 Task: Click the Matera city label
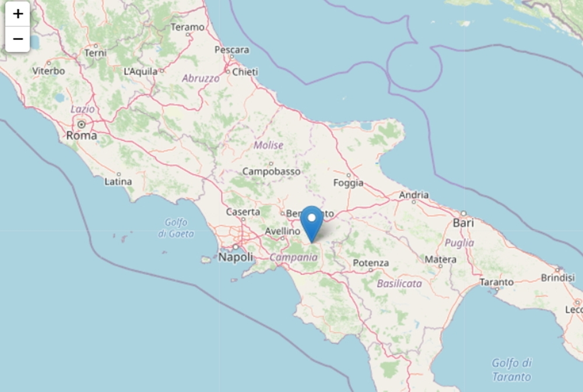(441, 259)
